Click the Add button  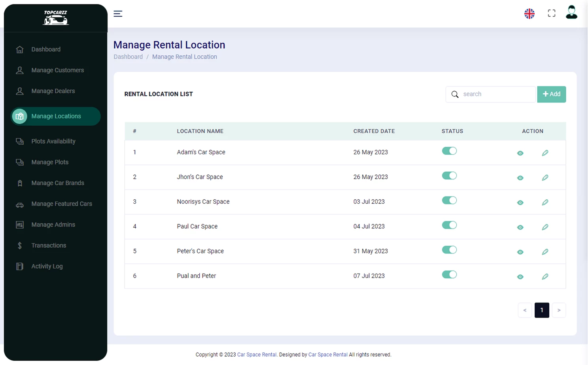coord(551,94)
